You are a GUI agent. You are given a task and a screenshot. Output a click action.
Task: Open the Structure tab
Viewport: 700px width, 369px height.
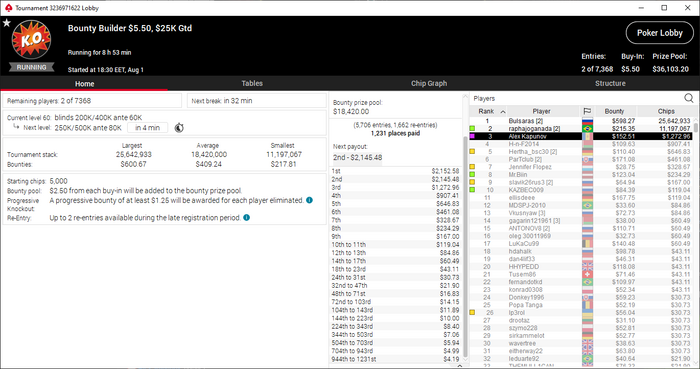tap(610, 83)
